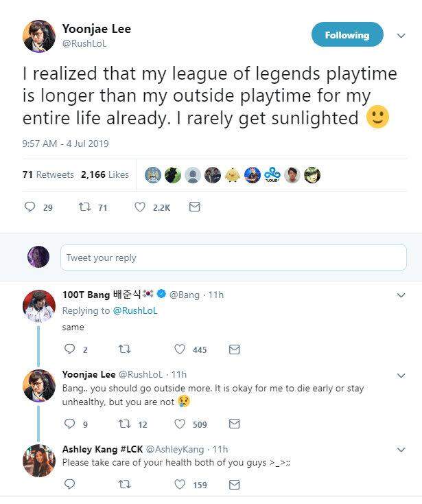This screenshot has height=504, width=422.
Task: Click the reply icon on the main tweet
Action: pyautogui.click(x=30, y=207)
